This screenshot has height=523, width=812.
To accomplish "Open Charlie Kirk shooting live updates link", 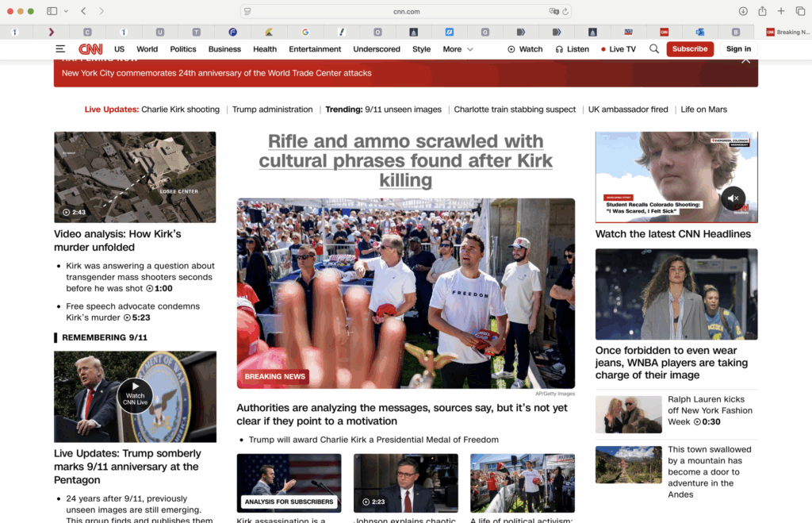I will coord(180,110).
